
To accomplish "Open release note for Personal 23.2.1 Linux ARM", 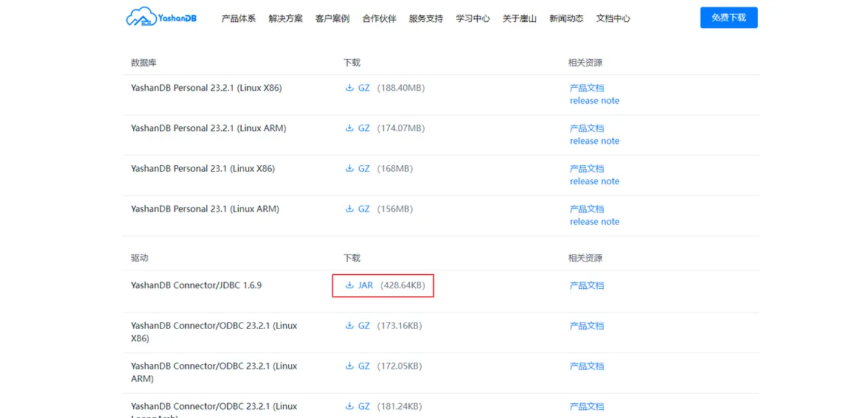I will [594, 141].
